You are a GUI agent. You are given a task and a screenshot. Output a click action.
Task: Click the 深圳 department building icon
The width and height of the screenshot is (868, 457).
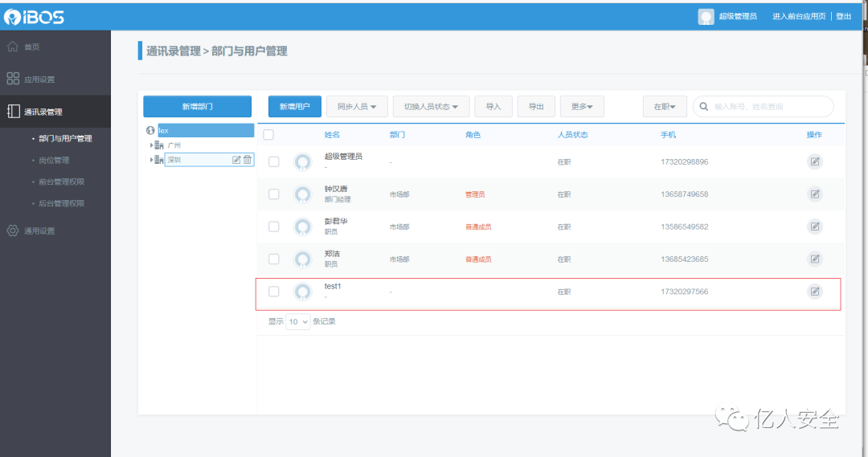[x=159, y=159]
